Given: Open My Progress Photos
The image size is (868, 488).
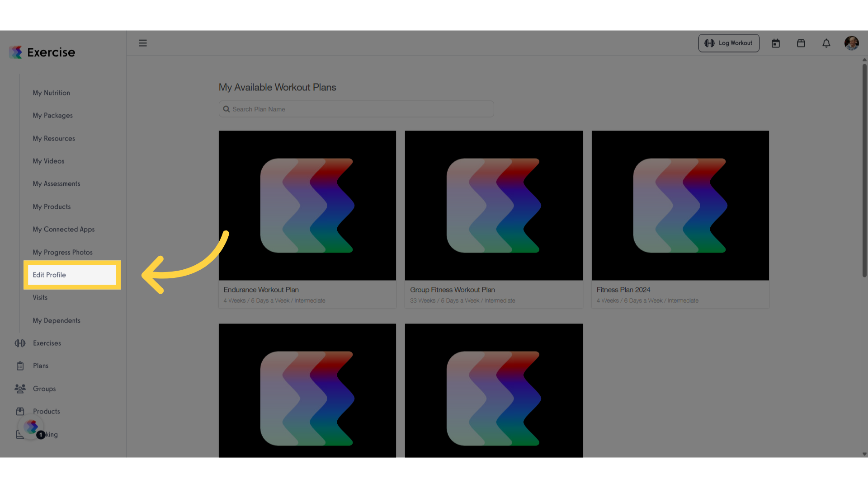Looking at the screenshot, I should click(x=63, y=253).
